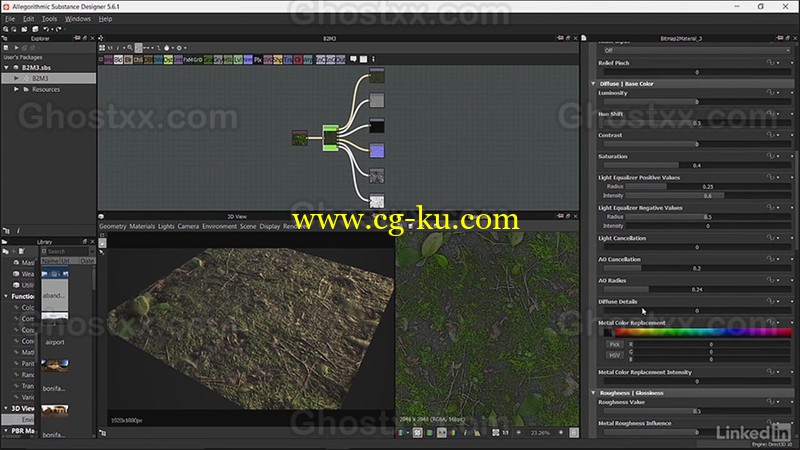Click the Pick color button
Screen dimensions: 800x450
[614, 344]
